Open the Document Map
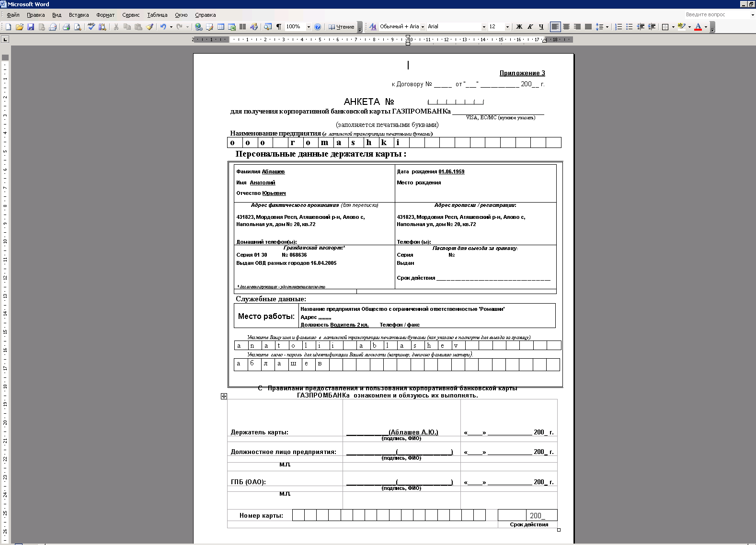 [x=268, y=27]
